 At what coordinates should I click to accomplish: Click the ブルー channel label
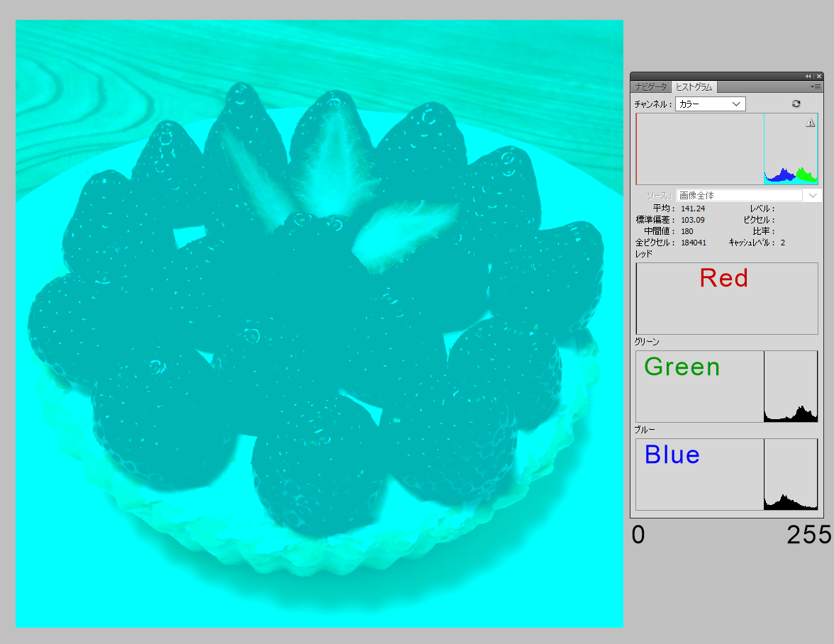point(645,429)
